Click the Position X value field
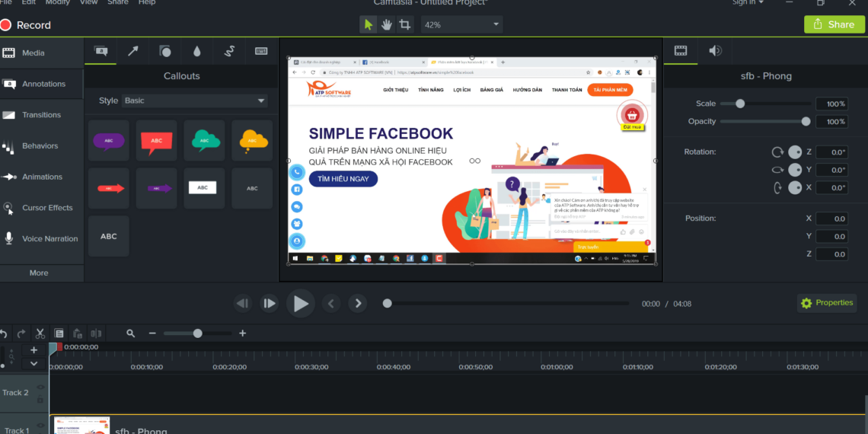This screenshot has height=434, width=868. tap(831, 219)
